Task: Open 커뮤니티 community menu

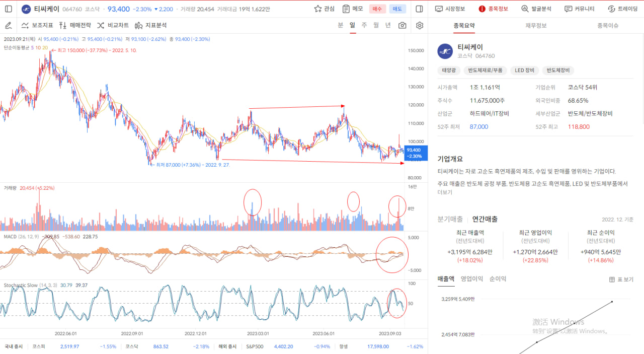Action: 579,9
